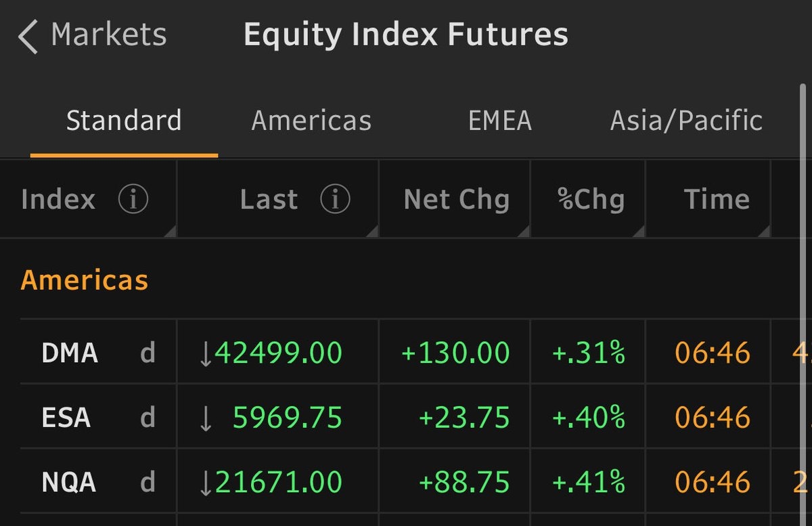Open info icon next to Index header
Screen dimensions: 812x526
(x=133, y=200)
